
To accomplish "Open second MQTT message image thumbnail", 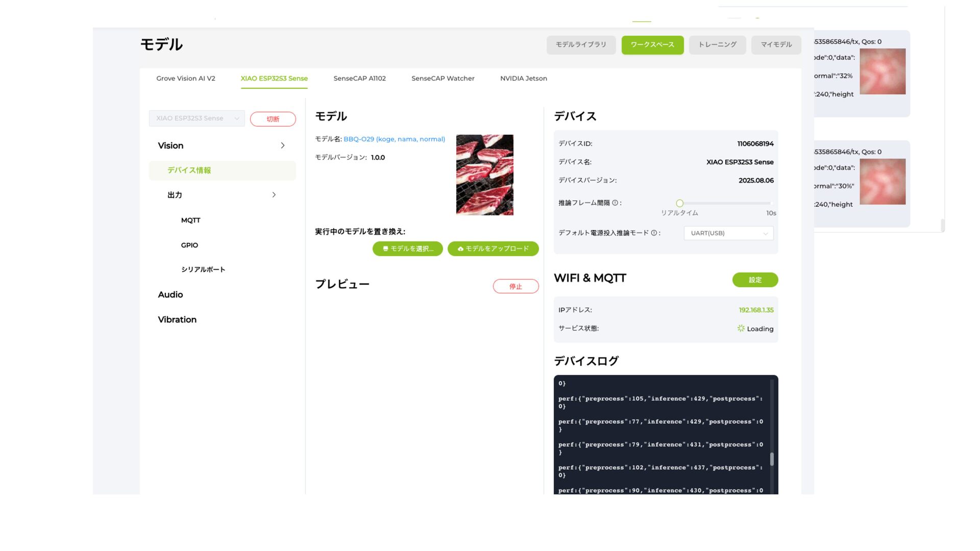I will [883, 182].
